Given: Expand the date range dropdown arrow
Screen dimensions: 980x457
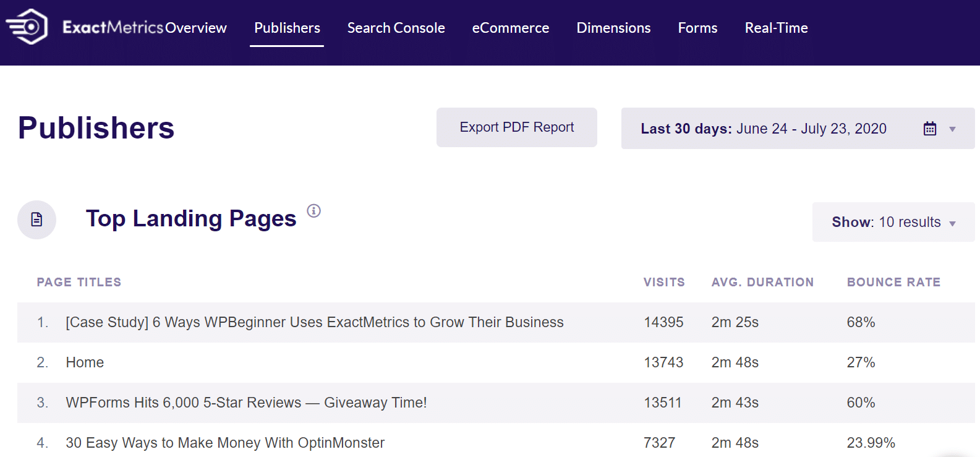Looking at the screenshot, I should pyautogui.click(x=952, y=129).
